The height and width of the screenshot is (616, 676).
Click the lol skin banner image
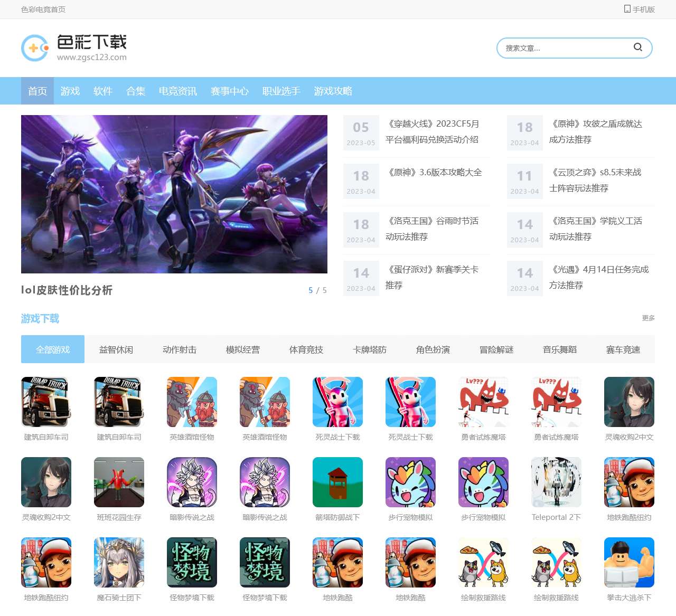[174, 194]
